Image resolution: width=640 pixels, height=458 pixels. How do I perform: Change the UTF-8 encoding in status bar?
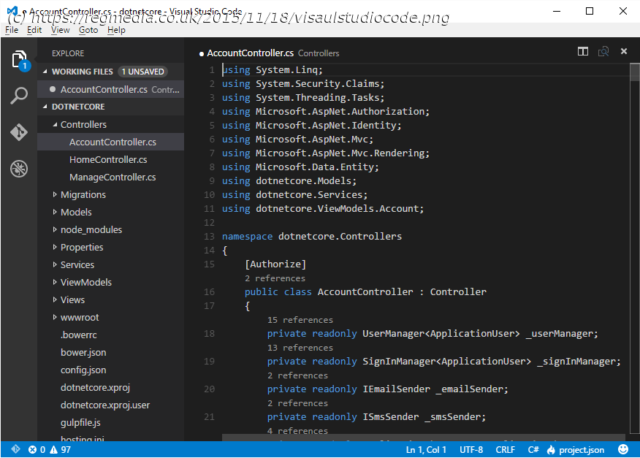471,449
